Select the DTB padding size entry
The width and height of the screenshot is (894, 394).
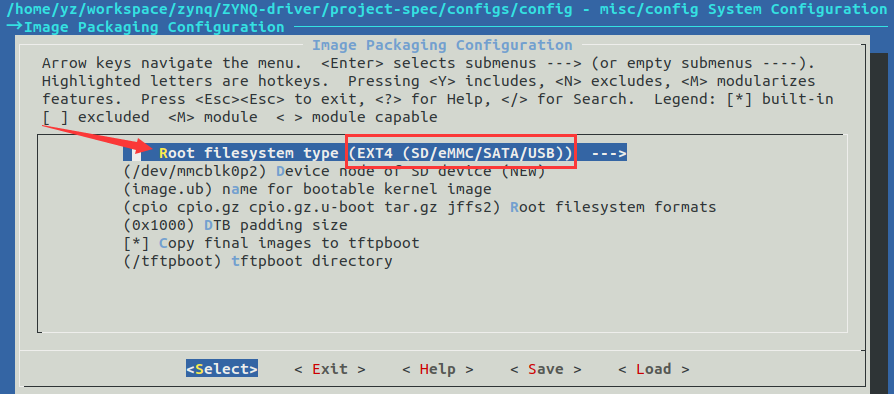click(235, 225)
